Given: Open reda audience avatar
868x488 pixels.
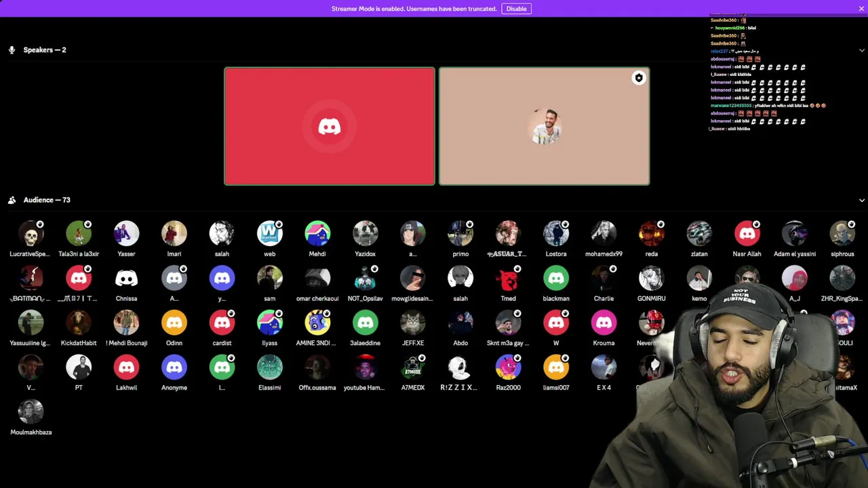Looking at the screenshot, I should 652,233.
